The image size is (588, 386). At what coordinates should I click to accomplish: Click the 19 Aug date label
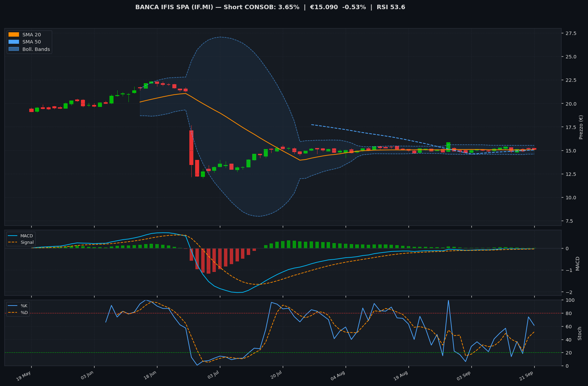point(401,376)
